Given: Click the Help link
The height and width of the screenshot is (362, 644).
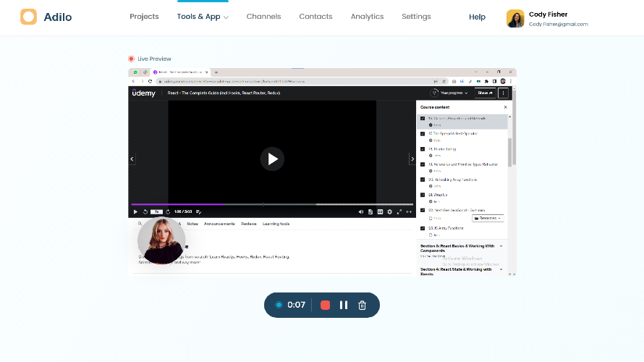Looking at the screenshot, I should (477, 17).
